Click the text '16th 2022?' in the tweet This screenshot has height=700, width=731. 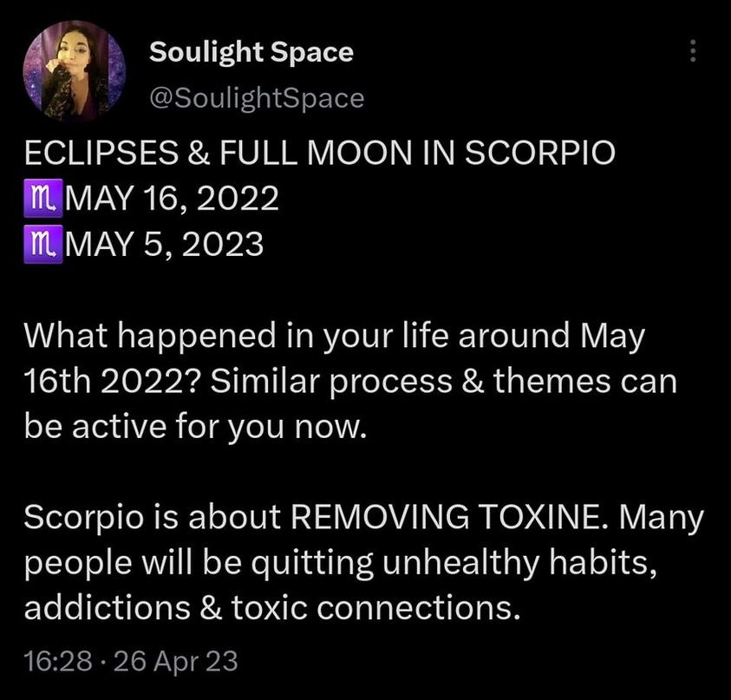(113, 382)
